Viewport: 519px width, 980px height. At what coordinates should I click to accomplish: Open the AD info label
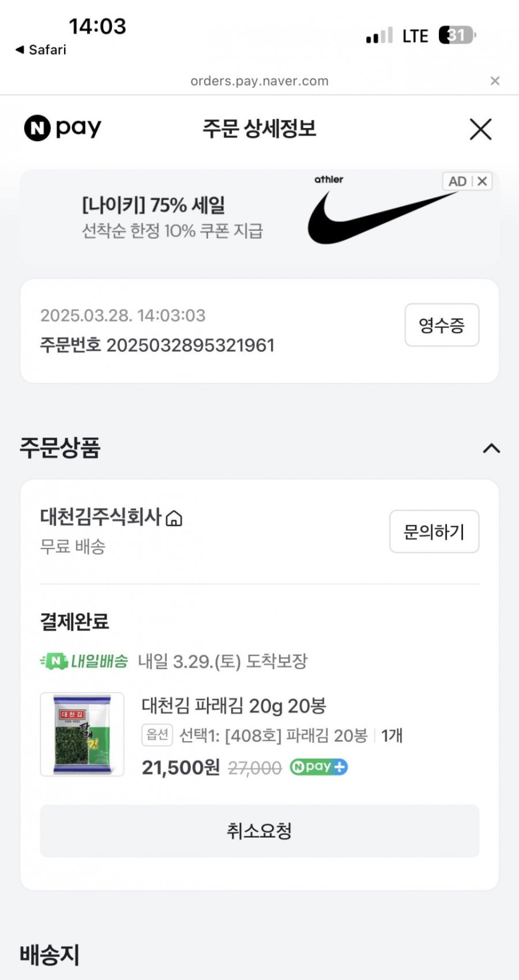[457, 181]
